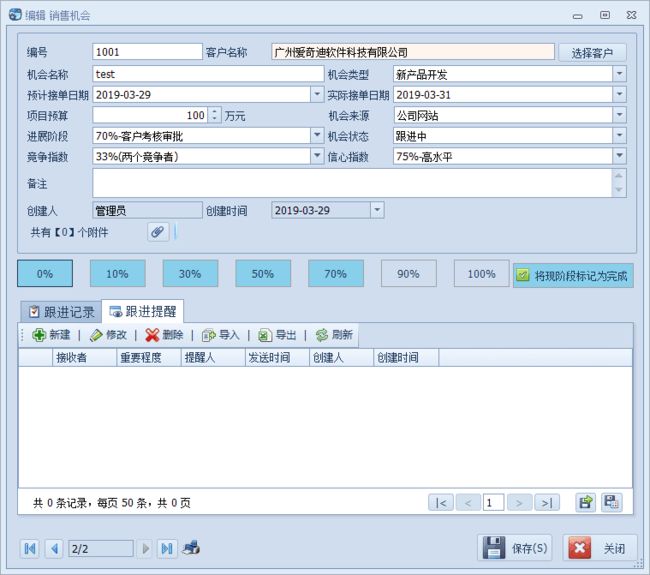
Task: Click the 项目预算 value field
Action: [x=150, y=115]
